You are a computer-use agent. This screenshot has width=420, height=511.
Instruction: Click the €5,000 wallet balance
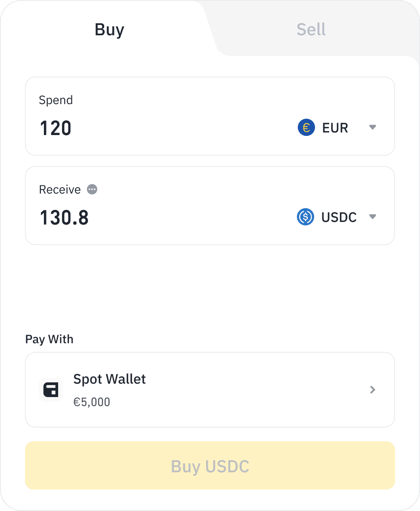(x=92, y=402)
